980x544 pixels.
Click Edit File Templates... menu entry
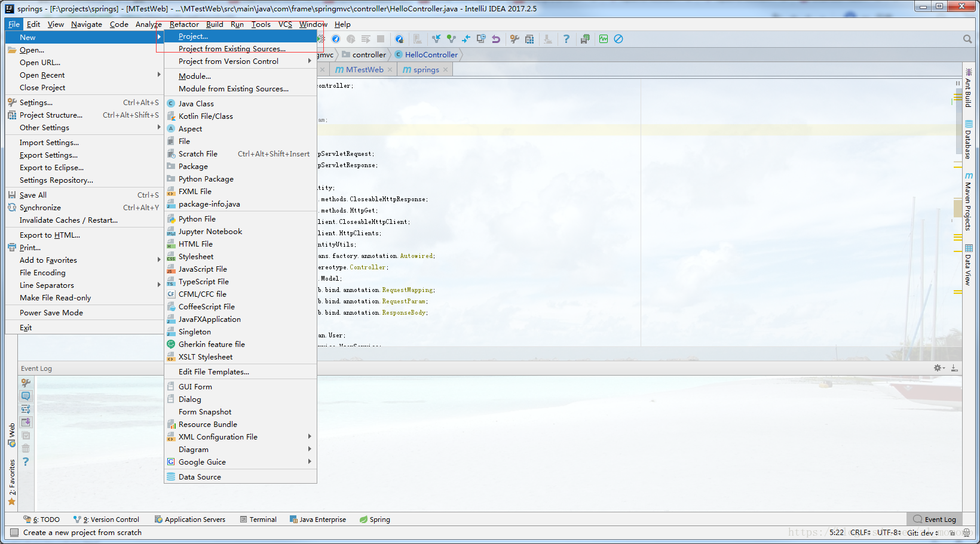240,371
